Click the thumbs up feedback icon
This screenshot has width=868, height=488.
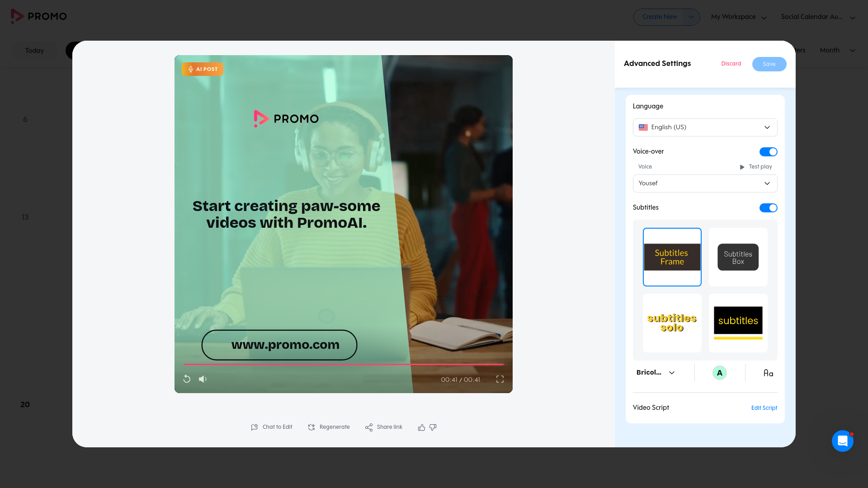coord(421,427)
